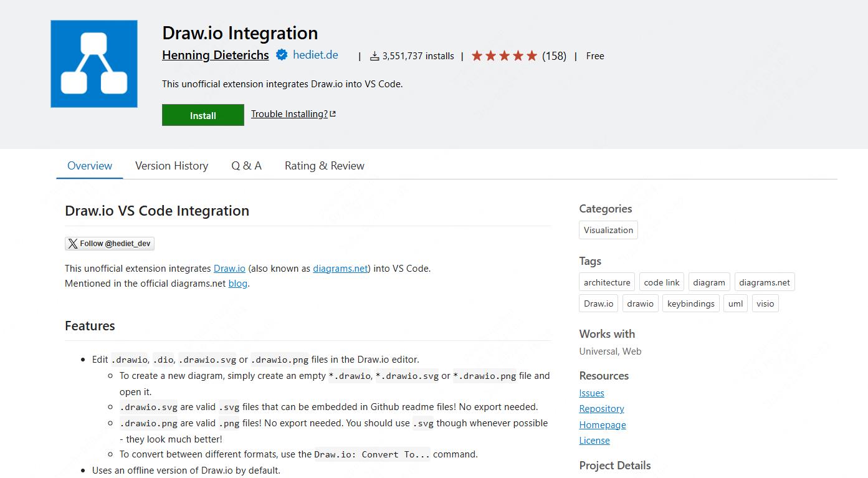Image resolution: width=868 pixels, height=478 pixels.
Task: Switch to the Version History tab
Action: [x=171, y=166]
